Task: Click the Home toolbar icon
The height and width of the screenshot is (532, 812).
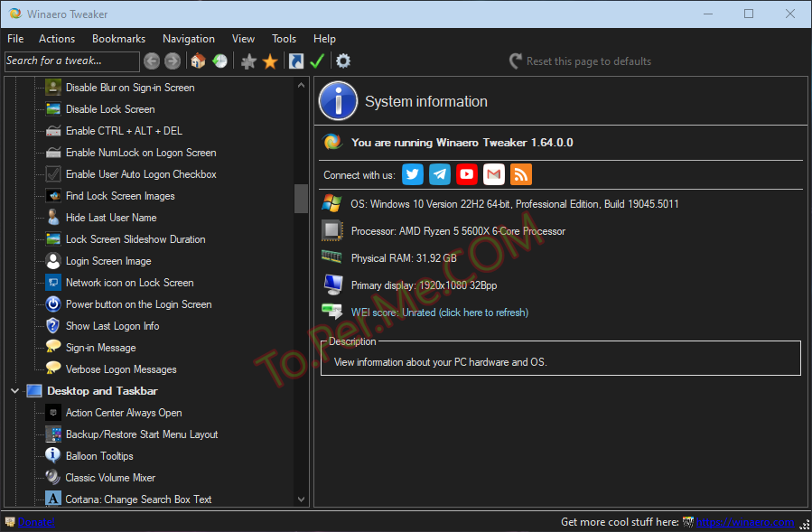Action: tap(198, 61)
